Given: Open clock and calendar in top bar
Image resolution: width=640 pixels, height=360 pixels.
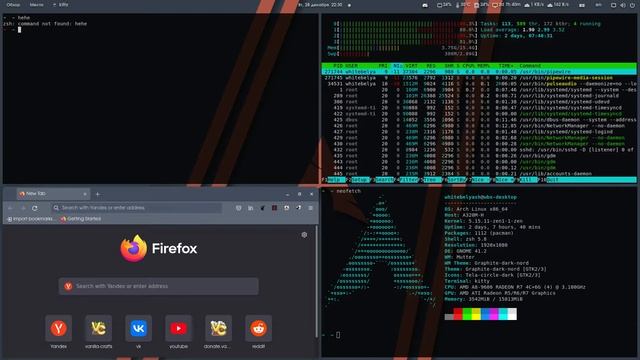Looking at the screenshot, I should pos(320,5).
